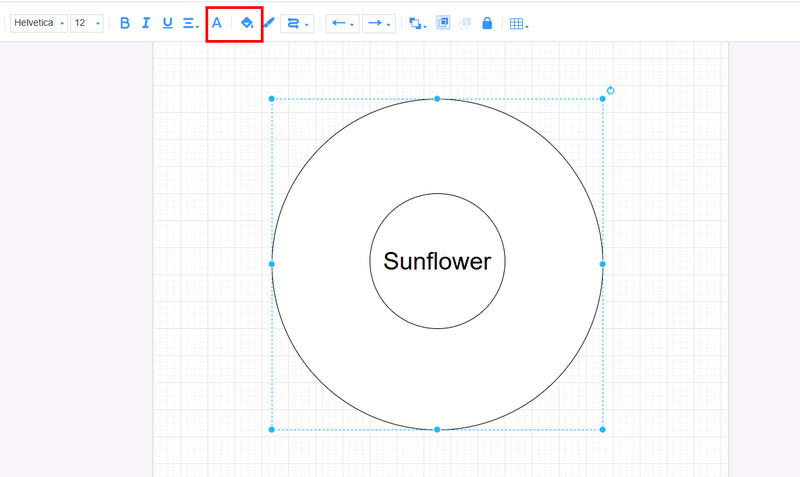800x477 pixels.
Task: Toggle underline text formatting
Action: click(167, 23)
